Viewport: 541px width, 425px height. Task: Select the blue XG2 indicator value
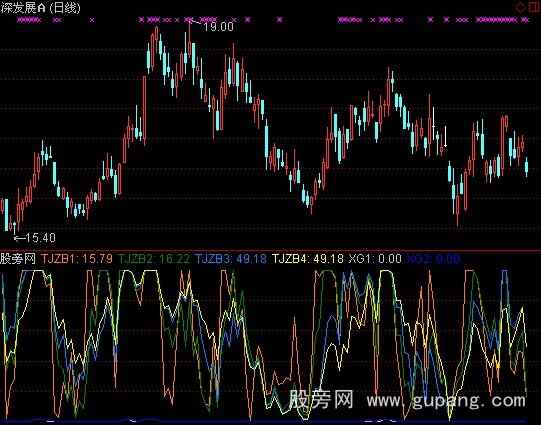pos(434,258)
